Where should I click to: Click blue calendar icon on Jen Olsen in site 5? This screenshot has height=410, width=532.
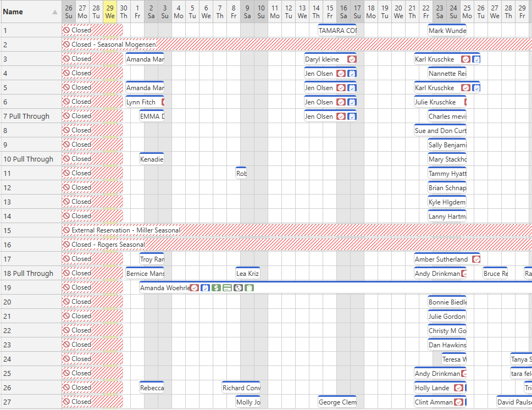click(352, 87)
